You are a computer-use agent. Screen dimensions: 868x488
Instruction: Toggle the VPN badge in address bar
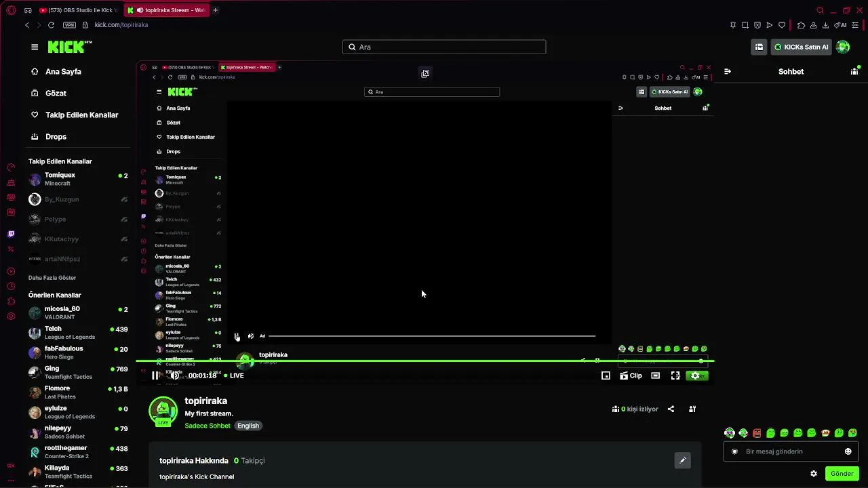coord(69,25)
